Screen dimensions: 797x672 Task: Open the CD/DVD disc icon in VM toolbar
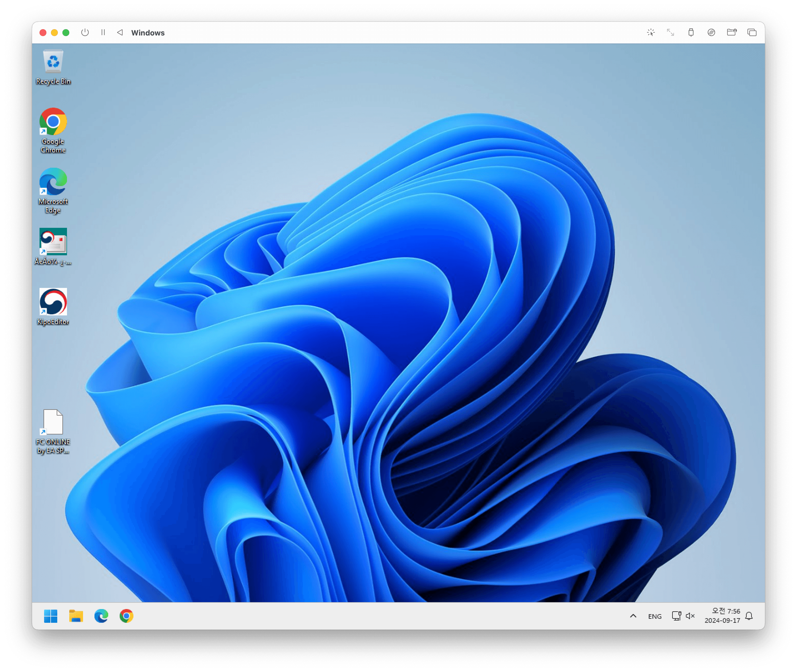[711, 32]
